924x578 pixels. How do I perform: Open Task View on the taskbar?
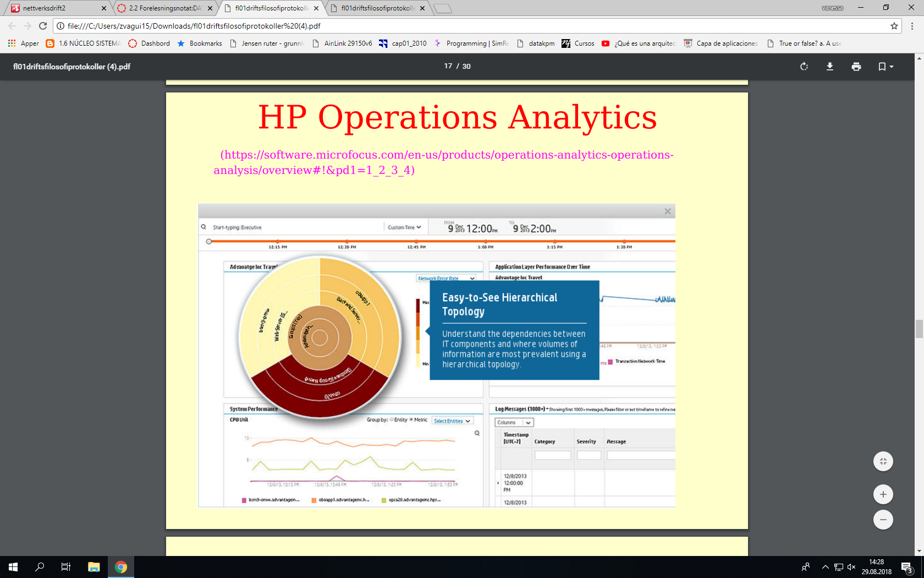(x=66, y=567)
